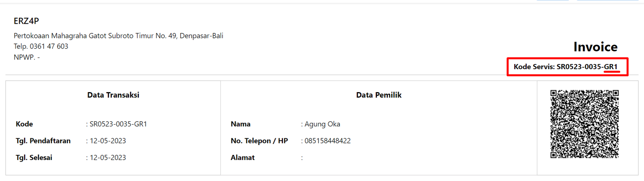Click the Nama field label

tap(241, 124)
